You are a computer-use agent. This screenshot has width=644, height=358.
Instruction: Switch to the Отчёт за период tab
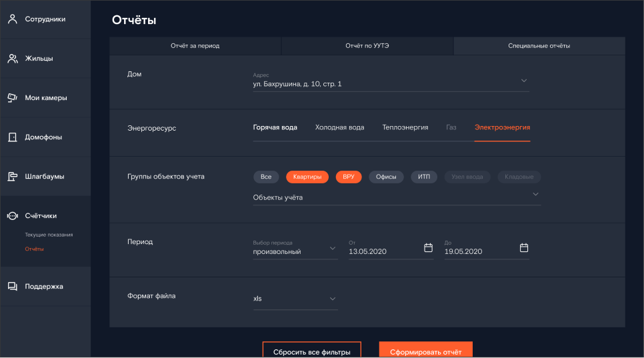click(195, 46)
